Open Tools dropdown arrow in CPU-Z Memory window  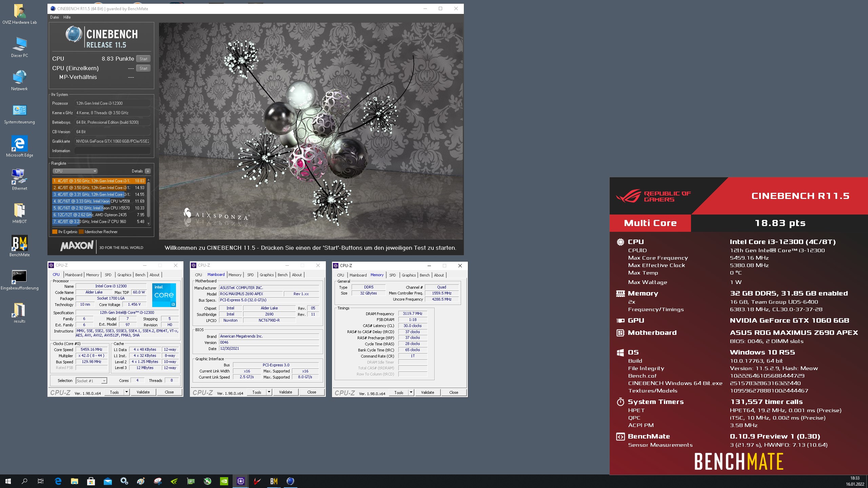click(411, 392)
